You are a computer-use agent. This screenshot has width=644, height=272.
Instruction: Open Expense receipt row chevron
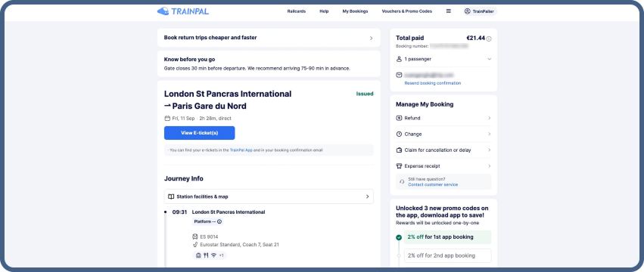[489, 166]
